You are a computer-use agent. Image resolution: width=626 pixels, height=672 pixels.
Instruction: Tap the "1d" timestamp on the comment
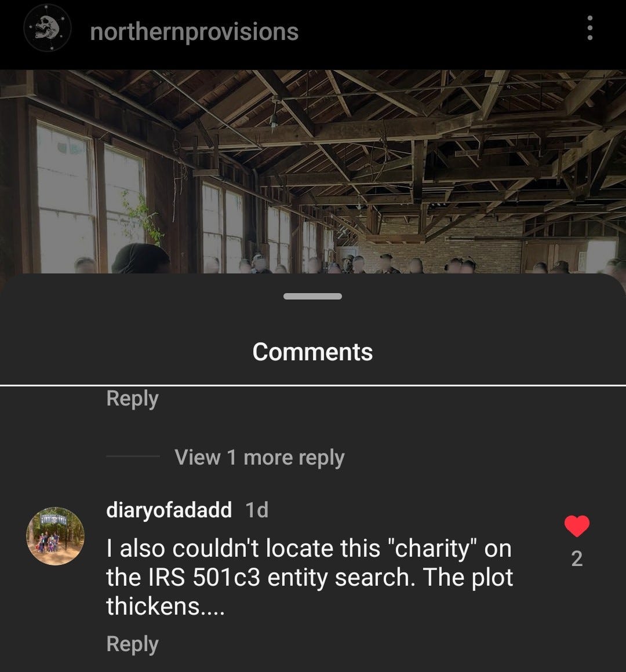(x=257, y=510)
